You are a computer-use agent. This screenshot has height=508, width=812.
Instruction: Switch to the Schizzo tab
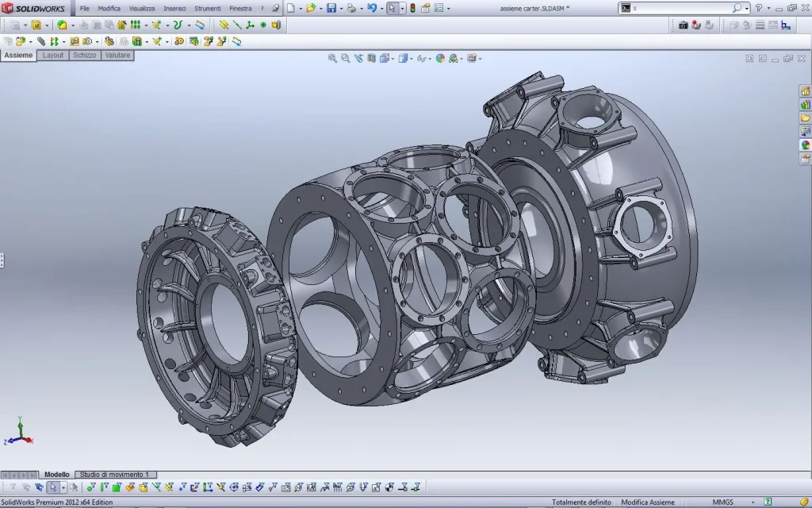tap(84, 56)
